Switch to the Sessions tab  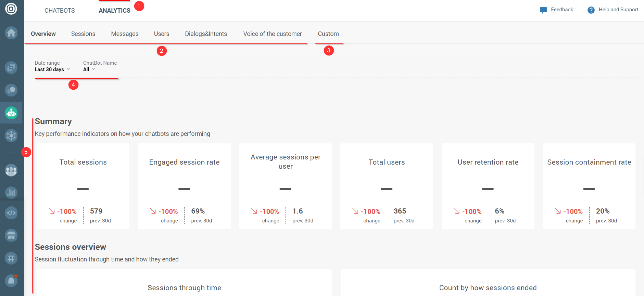pyautogui.click(x=83, y=34)
